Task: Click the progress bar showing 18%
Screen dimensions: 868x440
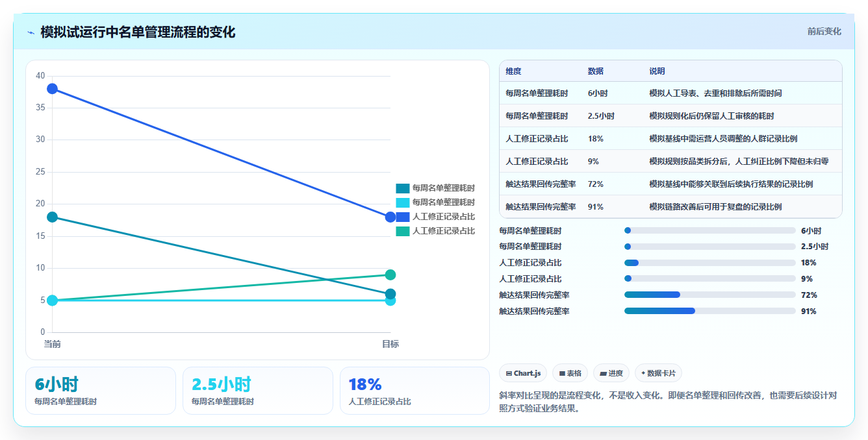Action: [x=709, y=262]
